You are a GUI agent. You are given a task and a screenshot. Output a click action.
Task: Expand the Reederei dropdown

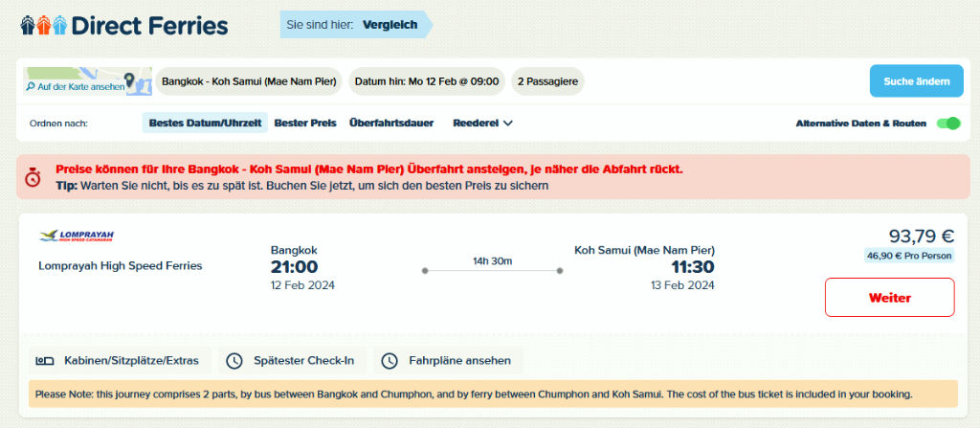[482, 123]
